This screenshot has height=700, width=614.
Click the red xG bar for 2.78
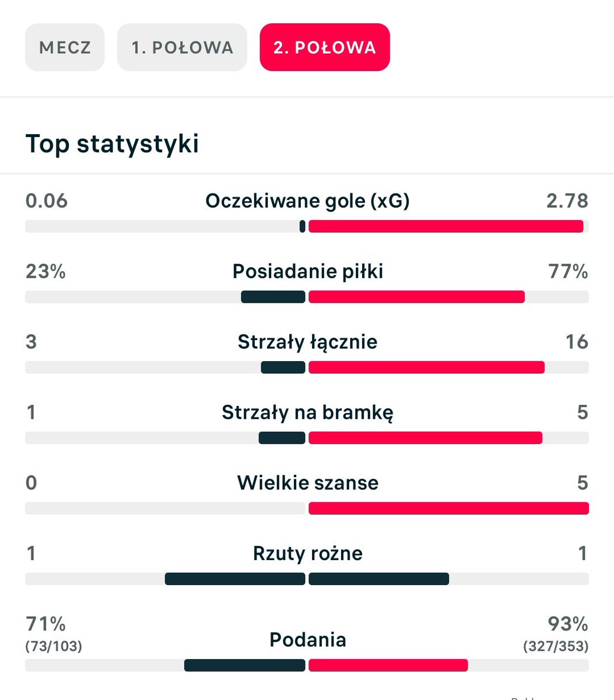446,226
